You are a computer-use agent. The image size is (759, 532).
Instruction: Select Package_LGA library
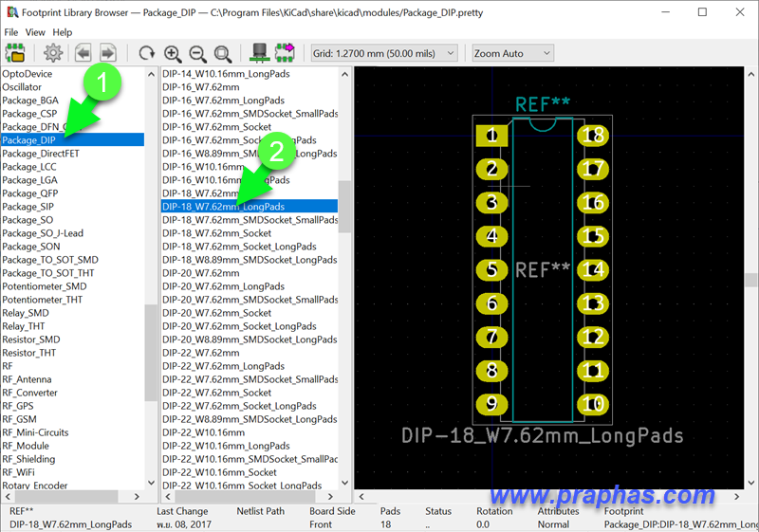(x=29, y=180)
